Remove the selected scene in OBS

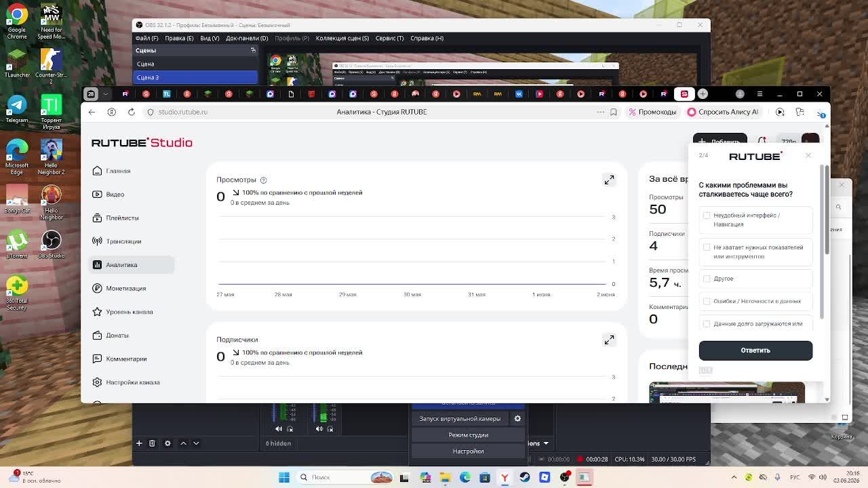point(152,443)
